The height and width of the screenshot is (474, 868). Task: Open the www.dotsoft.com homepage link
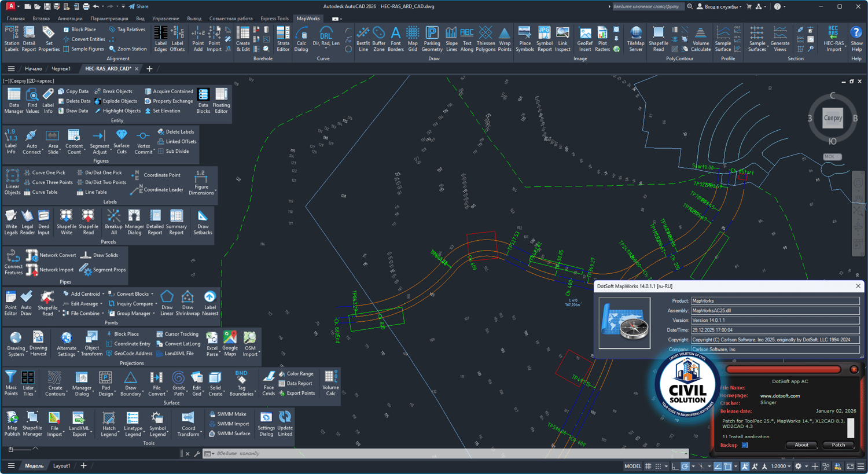tap(780, 396)
